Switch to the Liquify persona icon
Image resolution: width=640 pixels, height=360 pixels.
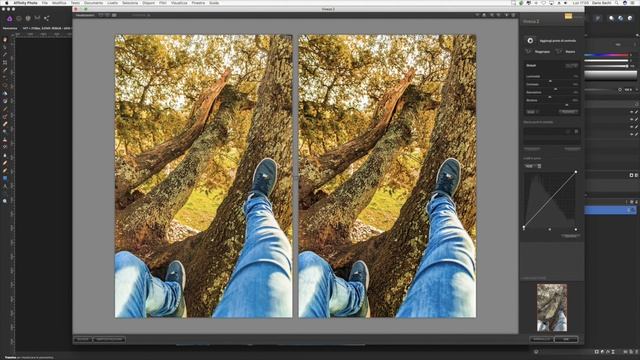pyautogui.click(x=19, y=18)
